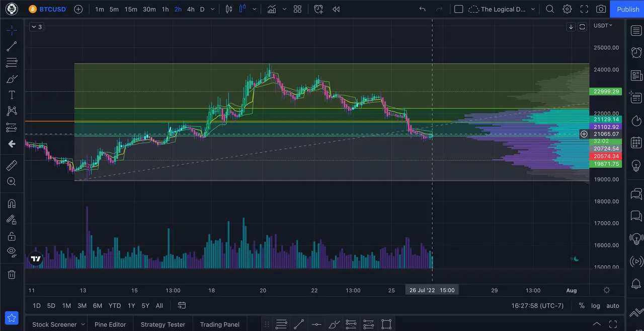Enter fullscreen mode from top bar

[584, 9]
